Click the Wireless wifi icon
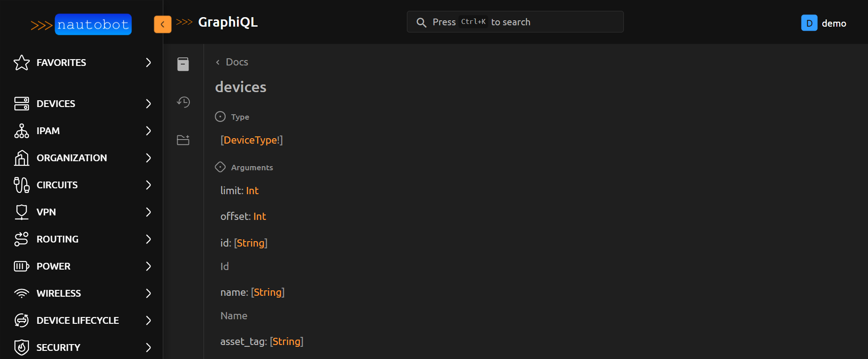The image size is (868, 359). point(22,294)
